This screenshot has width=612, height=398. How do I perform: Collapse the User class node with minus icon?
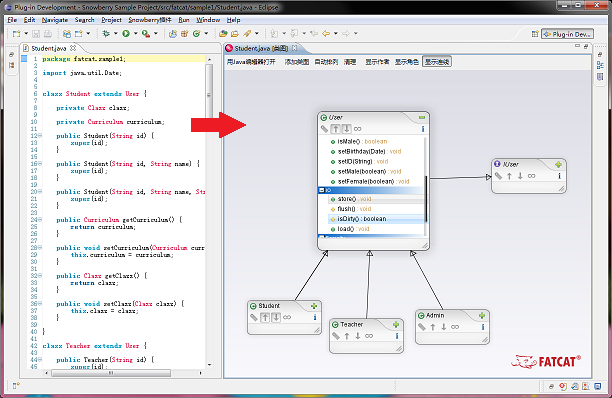(422, 117)
